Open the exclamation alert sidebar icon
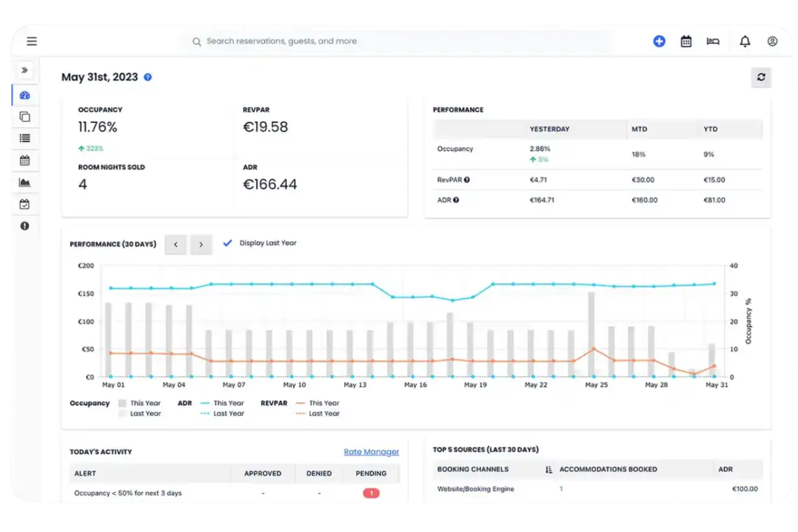 point(25,226)
